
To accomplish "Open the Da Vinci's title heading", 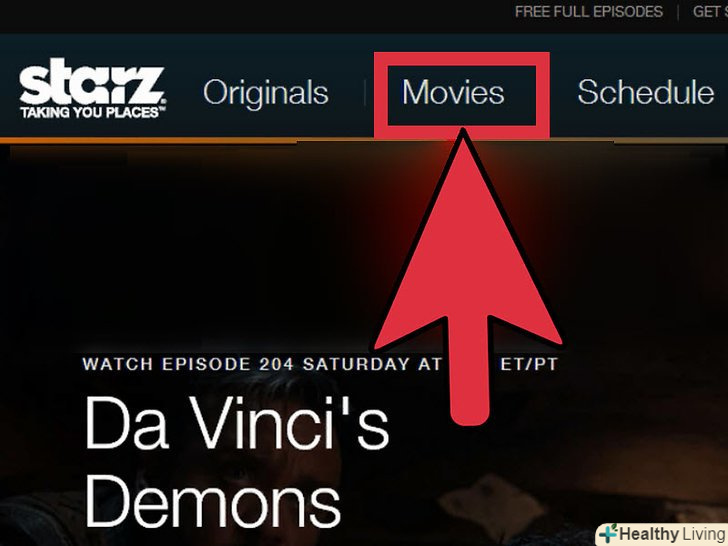I will tap(237, 422).
